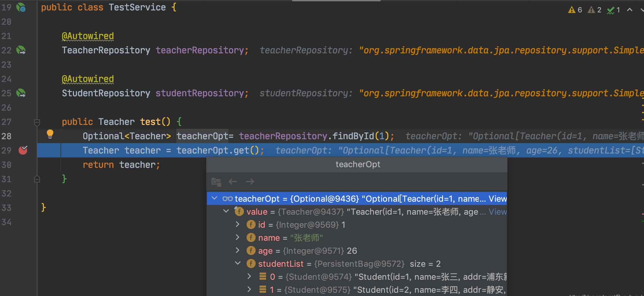
Task: Click the View link on value row
Action: pos(498,212)
